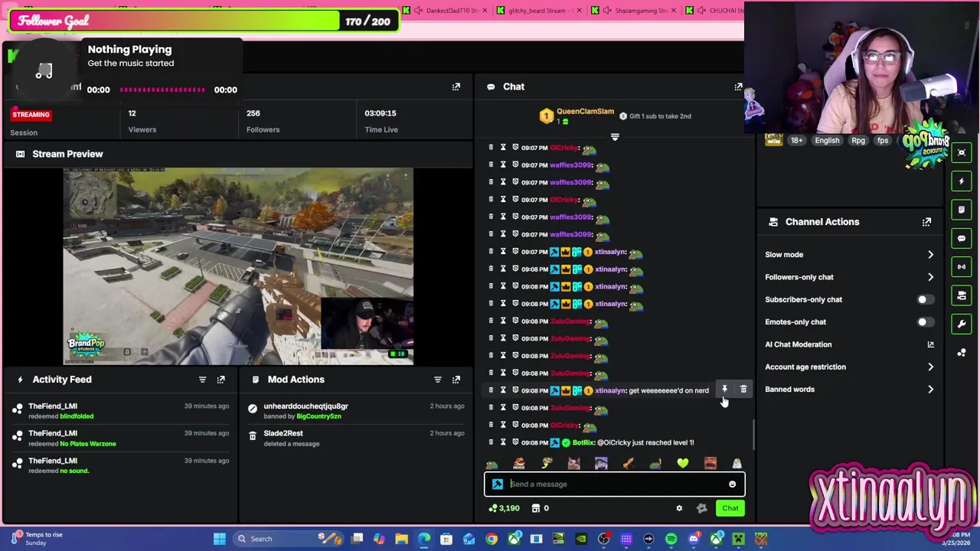Open the Activity Feed filter
980x551 pixels.
202,380
